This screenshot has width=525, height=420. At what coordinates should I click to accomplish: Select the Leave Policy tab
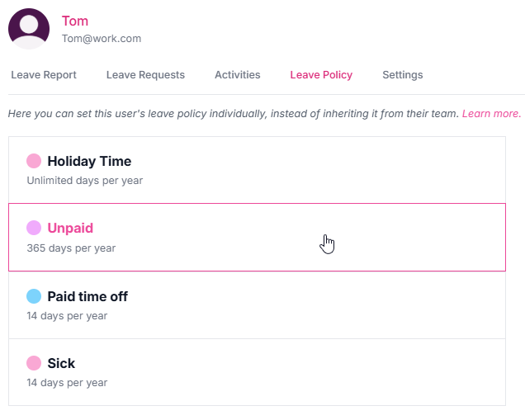click(321, 74)
